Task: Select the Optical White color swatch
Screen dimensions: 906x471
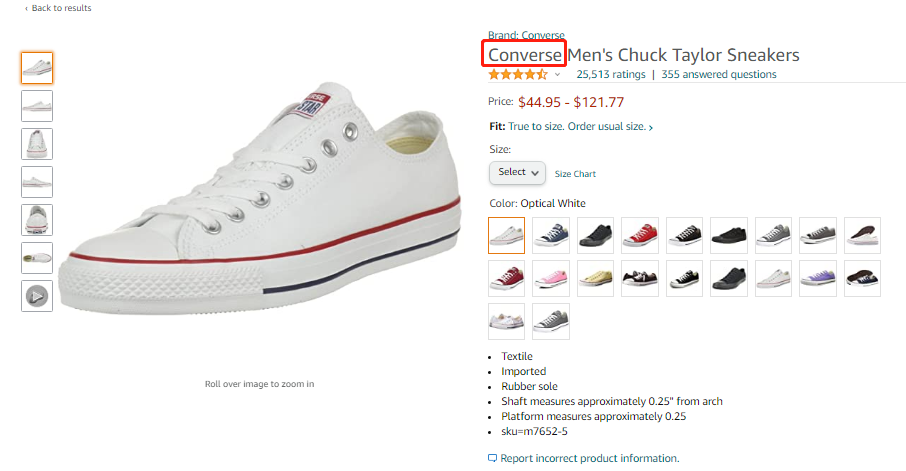Action: (507, 236)
